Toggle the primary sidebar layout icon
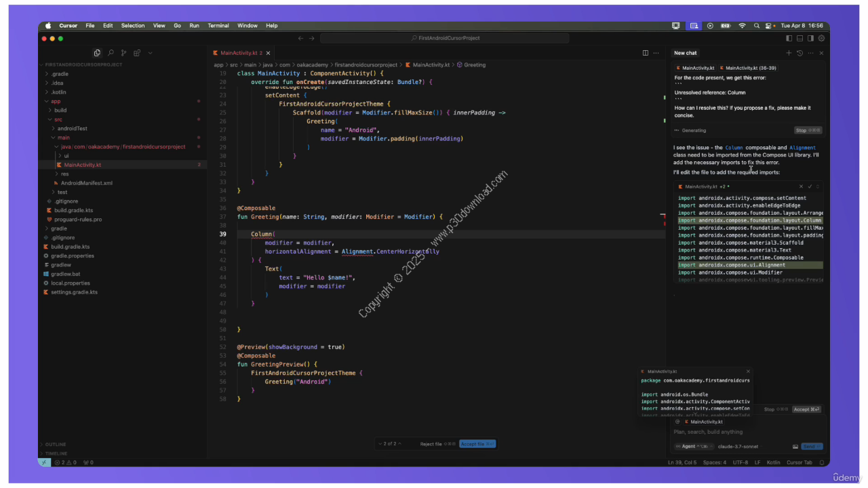Viewport: 868px width, 488px height. 789,38
